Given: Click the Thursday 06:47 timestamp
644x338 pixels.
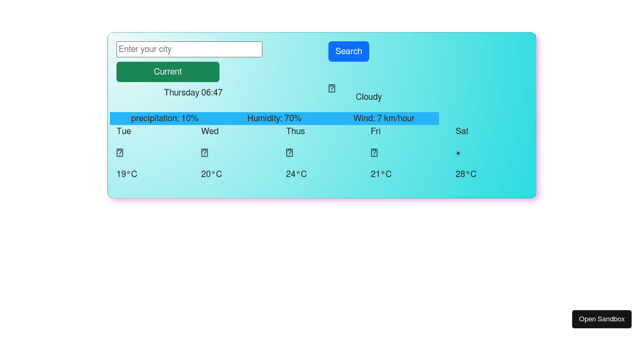Looking at the screenshot, I should click(x=193, y=92).
